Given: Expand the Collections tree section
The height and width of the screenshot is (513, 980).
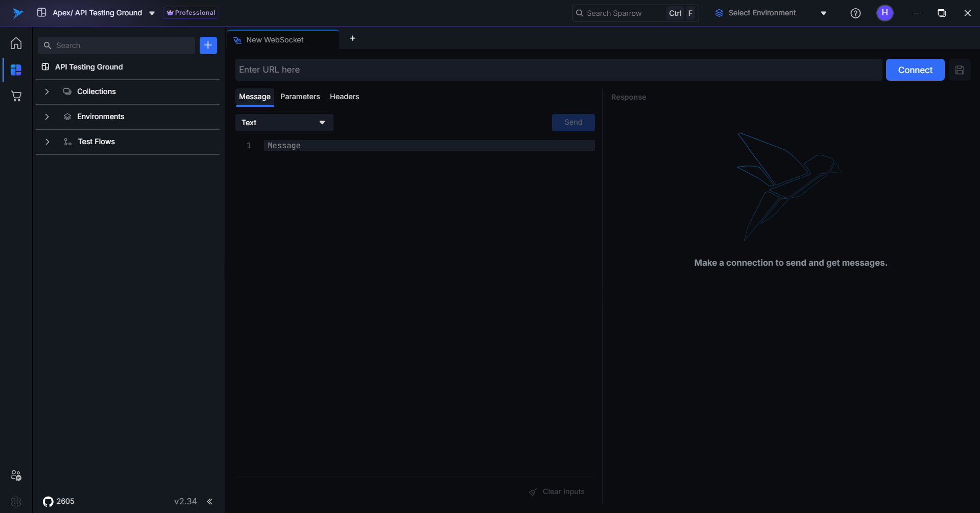Looking at the screenshot, I should pyautogui.click(x=47, y=91).
